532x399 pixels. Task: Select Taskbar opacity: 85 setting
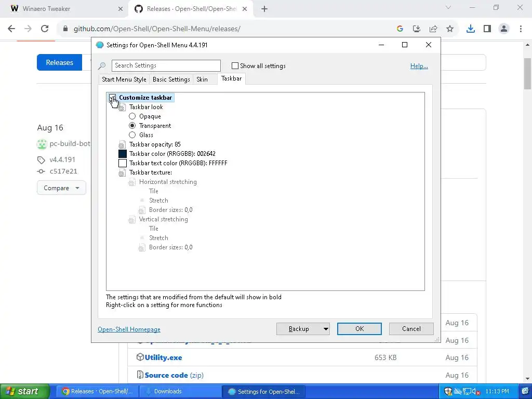pyautogui.click(x=155, y=144)
